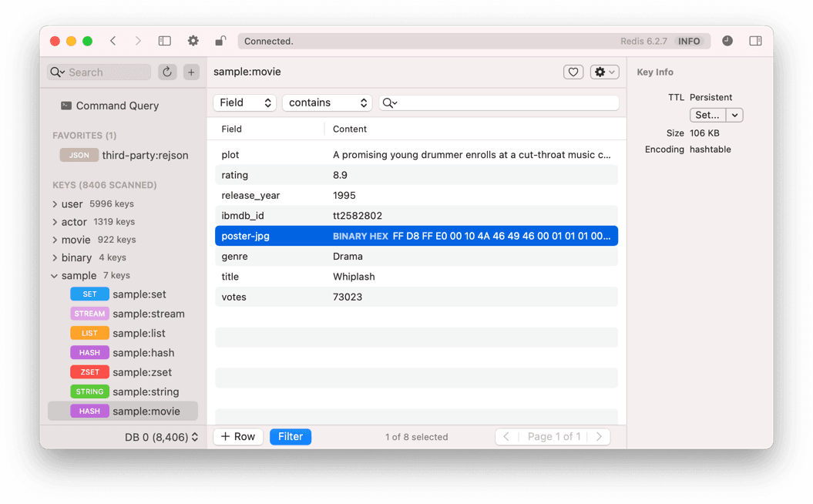Add a new key with plus button
The image size is (813, 504).
pyautogui.click(x=191, y=72)
